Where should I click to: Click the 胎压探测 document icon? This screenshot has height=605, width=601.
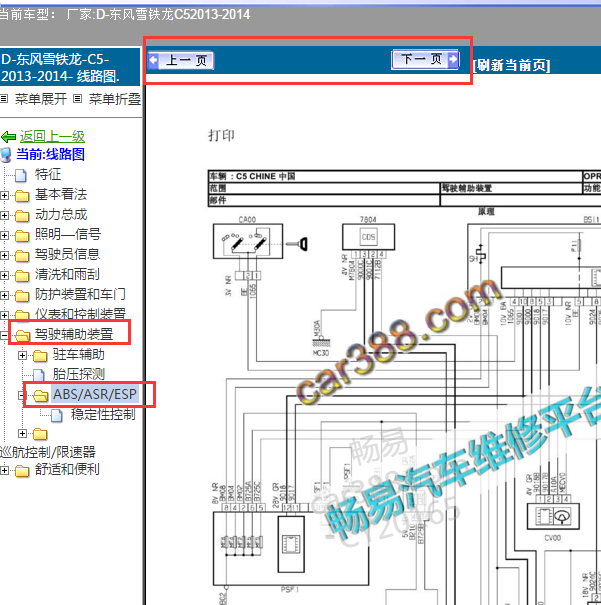[39, 375]
